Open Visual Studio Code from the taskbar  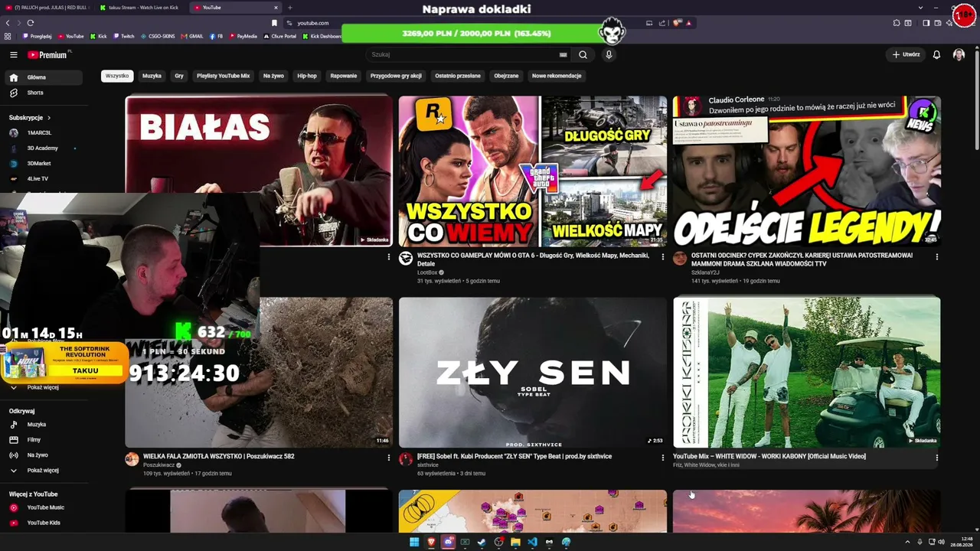[x=533, y=542]
